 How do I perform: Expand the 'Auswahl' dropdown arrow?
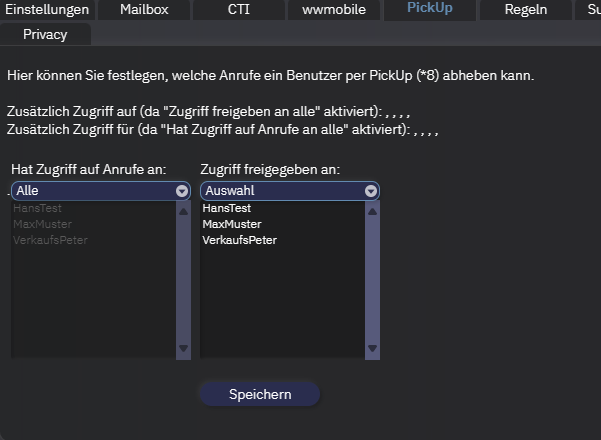click(371, 190)
